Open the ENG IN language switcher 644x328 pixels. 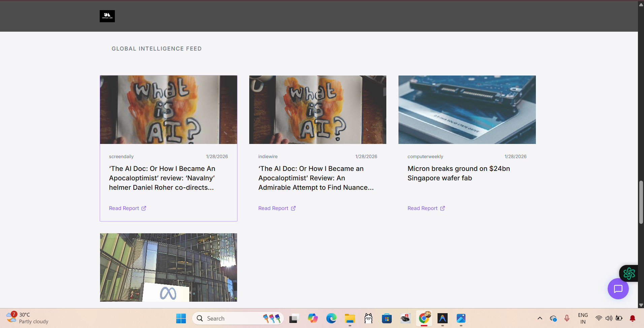tap(583, 318)
